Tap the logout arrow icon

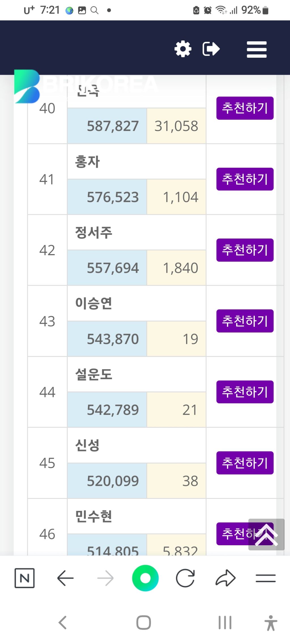click(211, 49)
